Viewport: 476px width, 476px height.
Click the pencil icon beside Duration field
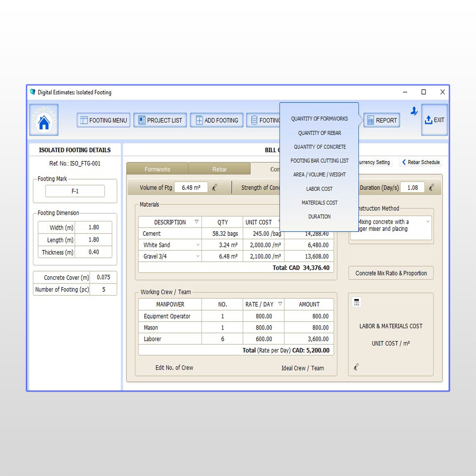point(431,187)
